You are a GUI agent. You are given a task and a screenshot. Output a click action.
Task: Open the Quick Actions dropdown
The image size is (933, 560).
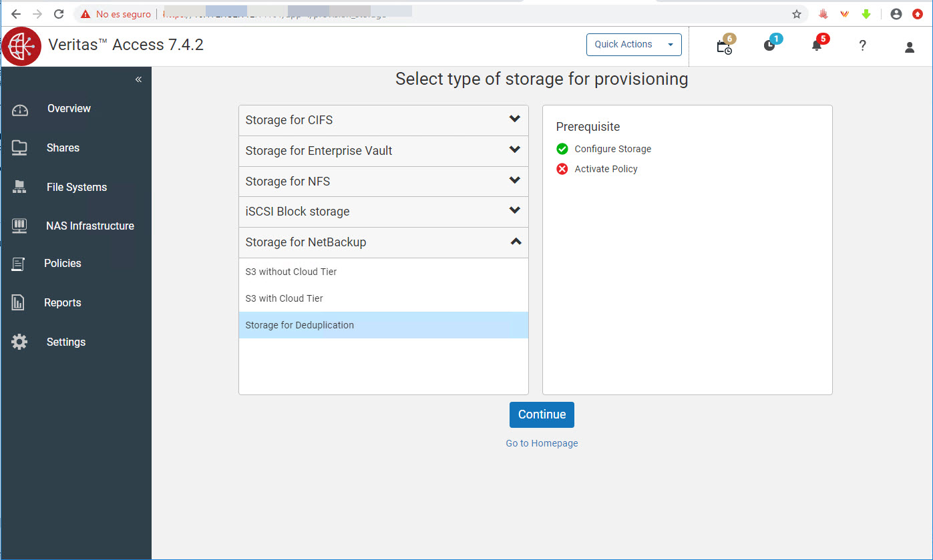coord(634,44)
